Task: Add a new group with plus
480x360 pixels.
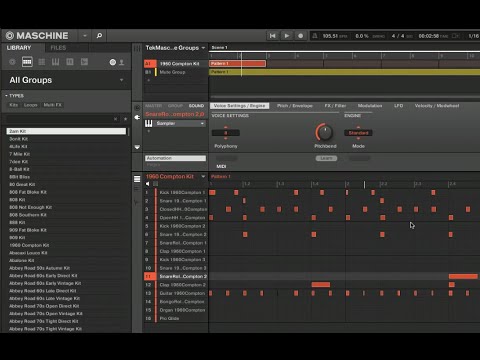Action: tap(148, 80)
